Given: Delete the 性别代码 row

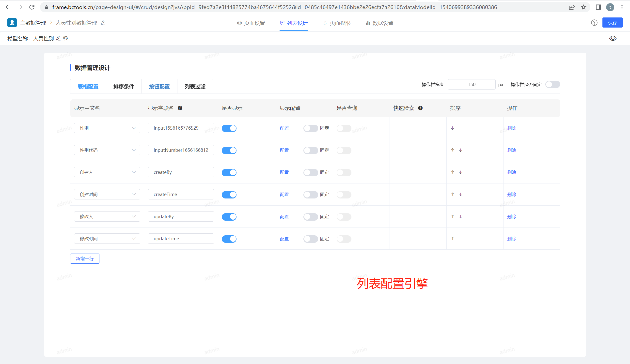Looking at the screenshot, I should [511, 150].
